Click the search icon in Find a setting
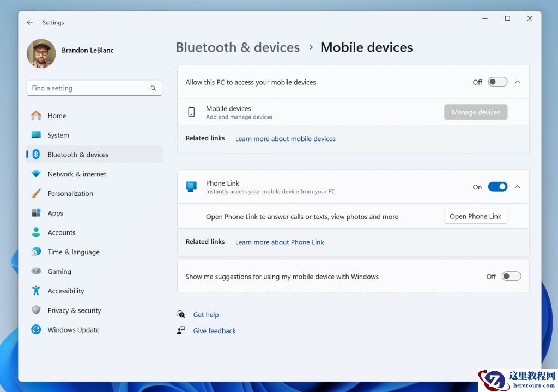Image resolution: width=558 pixels, height=392 pixels. (153, 88)
